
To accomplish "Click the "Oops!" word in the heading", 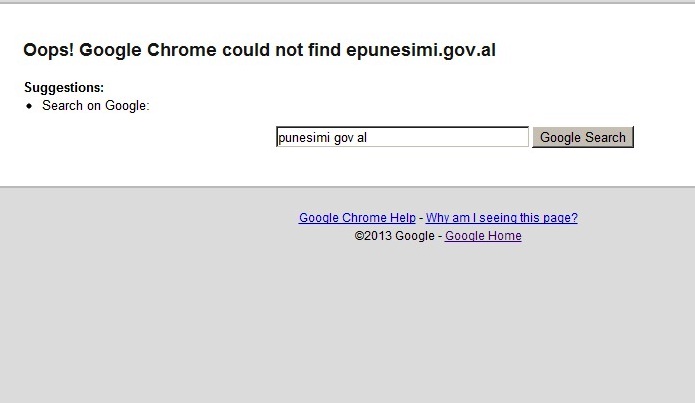I will 48,51.
